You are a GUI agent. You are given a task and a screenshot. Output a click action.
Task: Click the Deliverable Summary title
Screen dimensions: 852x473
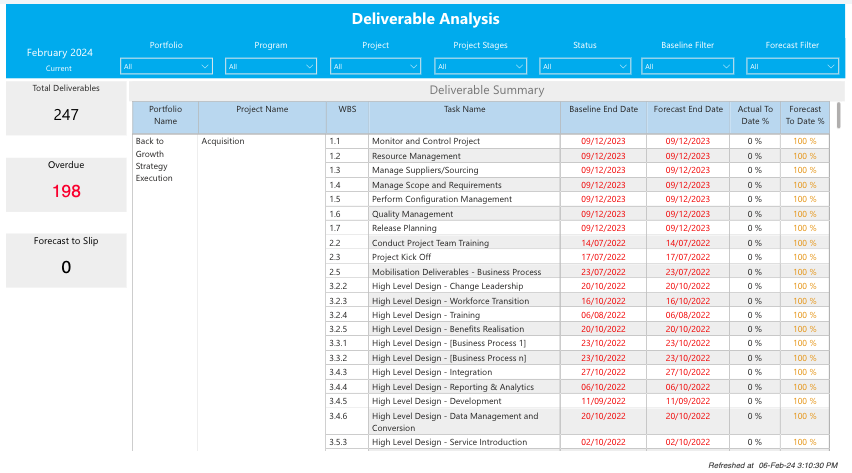(x=486, y=90)
